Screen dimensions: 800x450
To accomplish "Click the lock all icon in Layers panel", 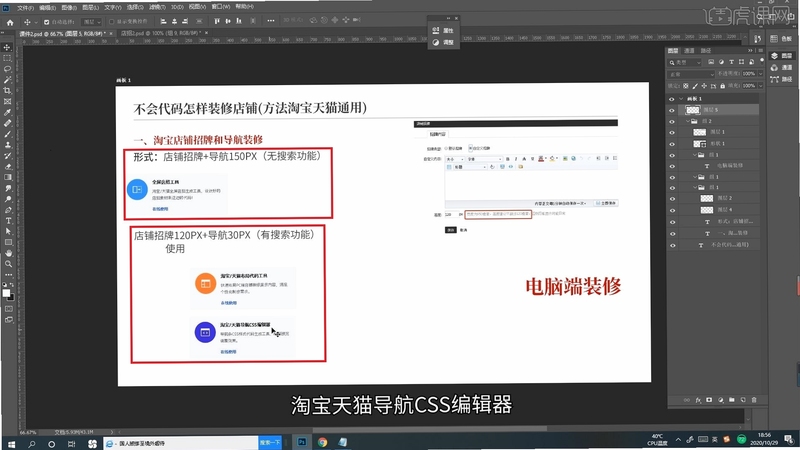I will [722, 86].
